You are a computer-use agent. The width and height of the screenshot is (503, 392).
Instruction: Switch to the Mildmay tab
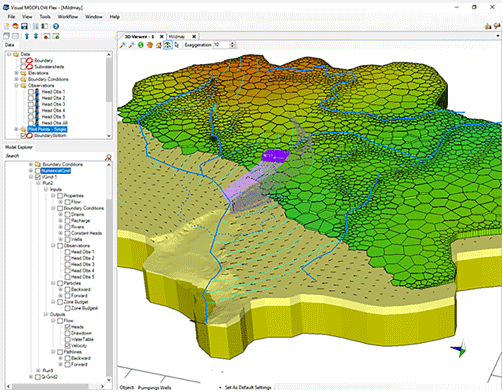pyautogui.click(x=177, y=36)
